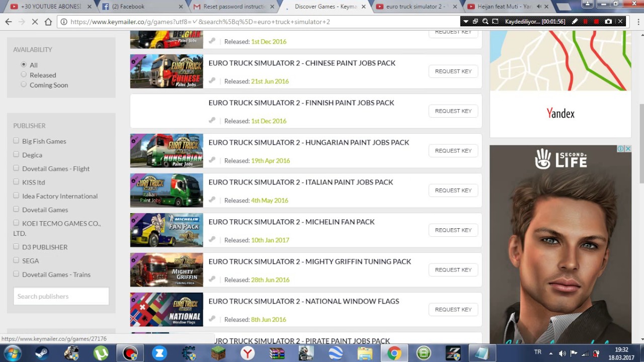Click the recorder magnifier zoom icon
644x362 pixels.
pyautogui.click(x=485, y=22)
